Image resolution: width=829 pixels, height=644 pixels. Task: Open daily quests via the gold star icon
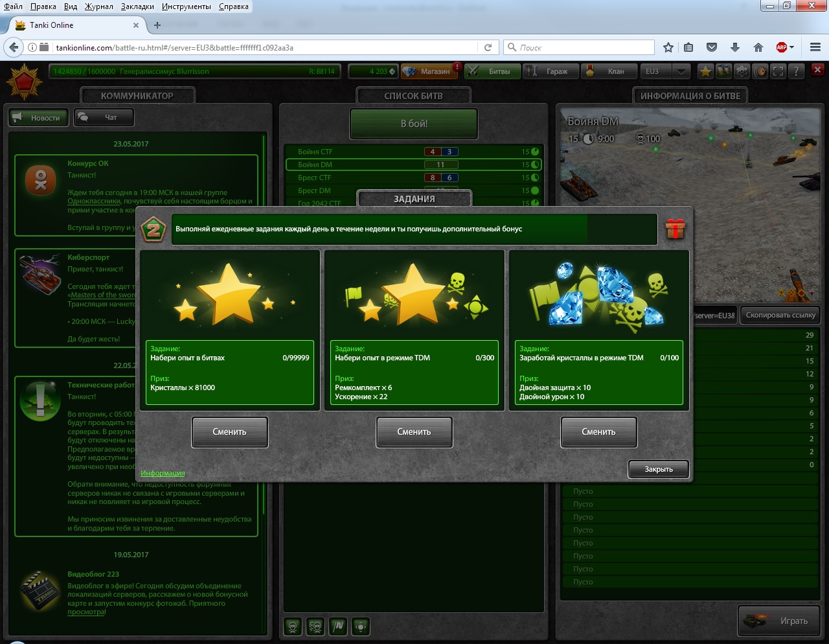pos(705,71)
